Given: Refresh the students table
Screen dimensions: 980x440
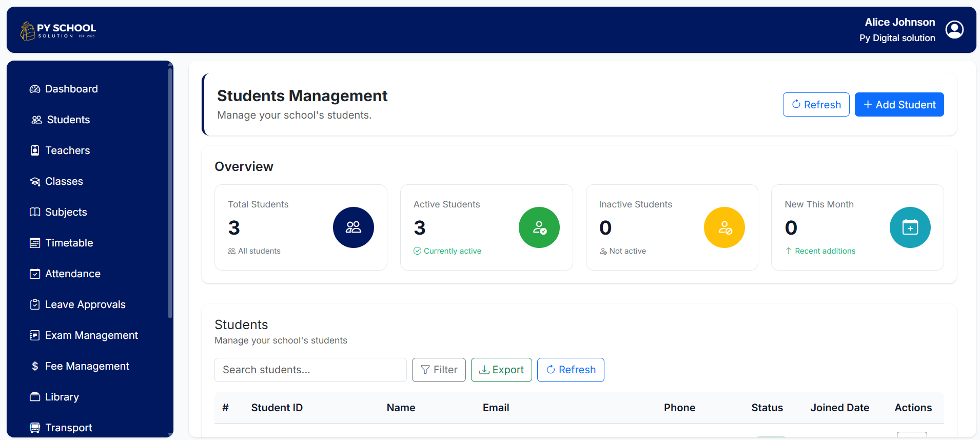Looking at the screenshot, I should pyautogui.click(x=571, y=370).
